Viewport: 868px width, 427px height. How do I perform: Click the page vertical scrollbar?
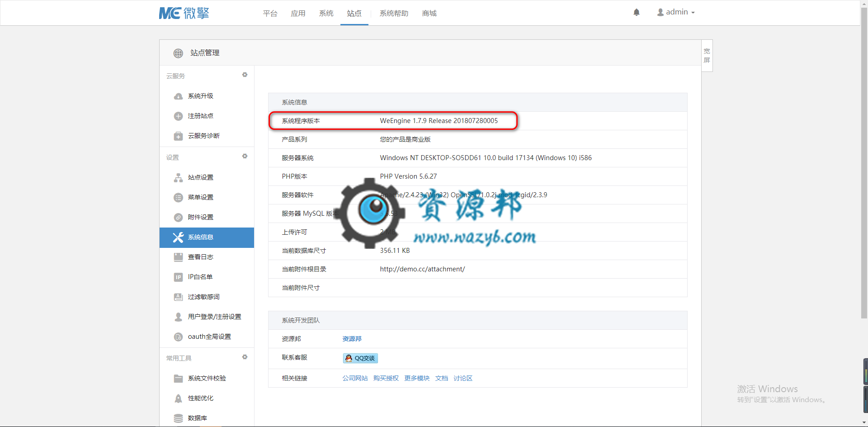pyautogui.click(x=864, y=163)
